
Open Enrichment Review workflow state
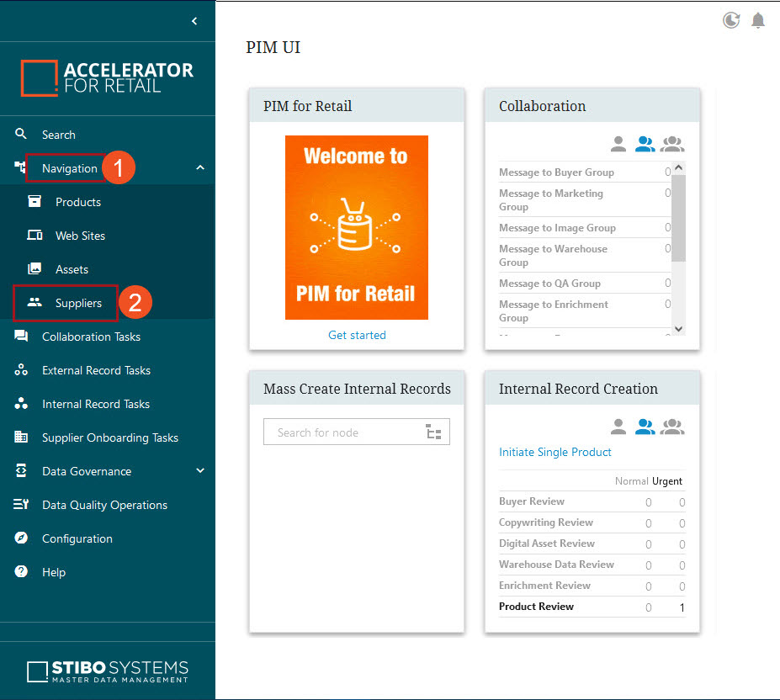592,585
